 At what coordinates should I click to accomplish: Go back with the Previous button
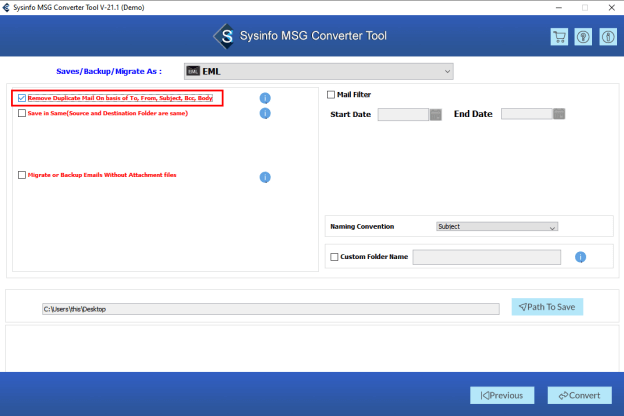pyautogui.click(x=502, y=395)
